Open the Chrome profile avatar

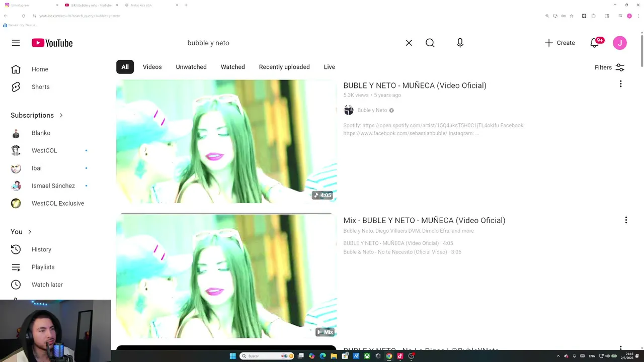(629, 16)
